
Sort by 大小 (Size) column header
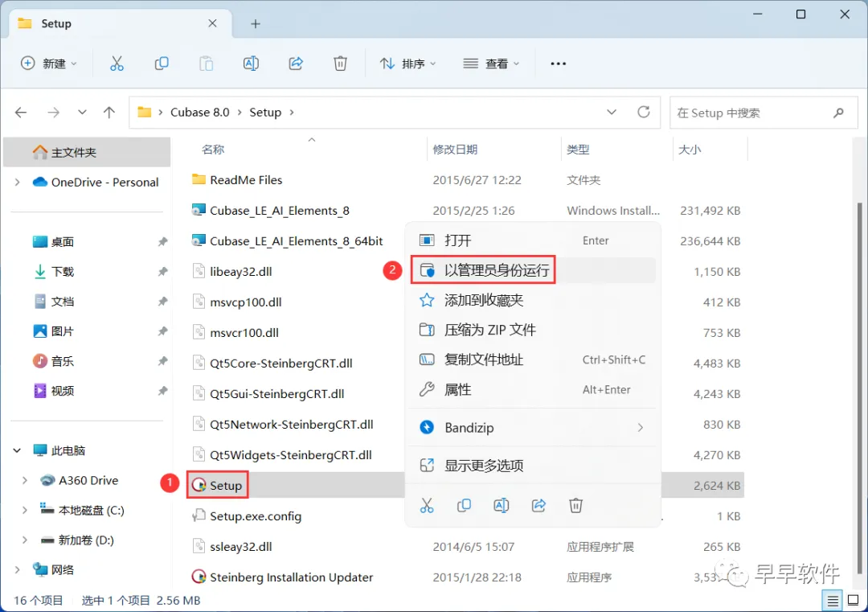690,150
